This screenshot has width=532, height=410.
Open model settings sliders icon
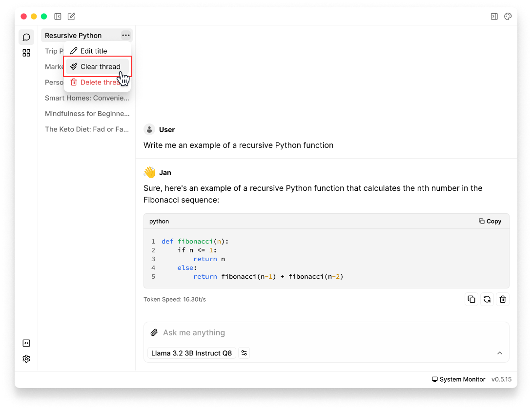tap(244, 353)
